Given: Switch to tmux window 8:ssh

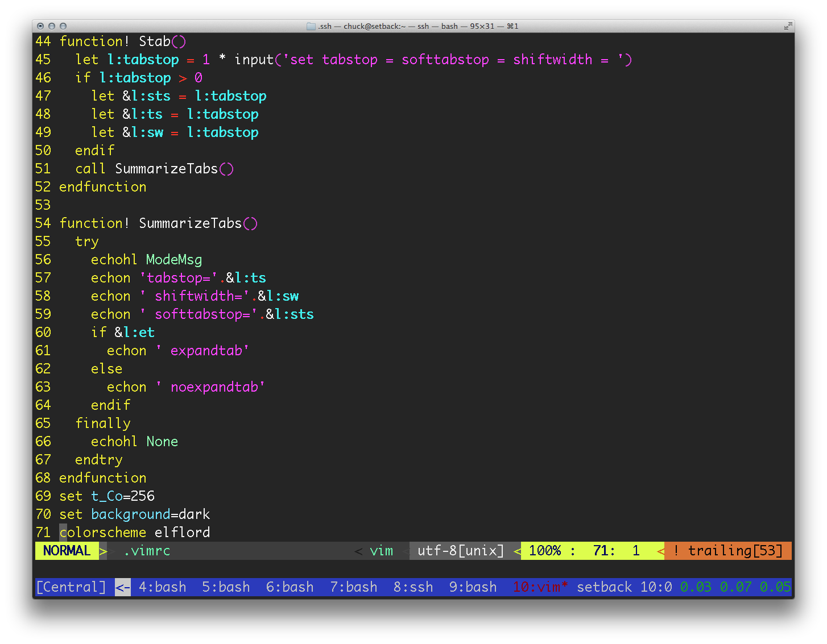Looking at the screenshot, I should [x=413, y=587].
